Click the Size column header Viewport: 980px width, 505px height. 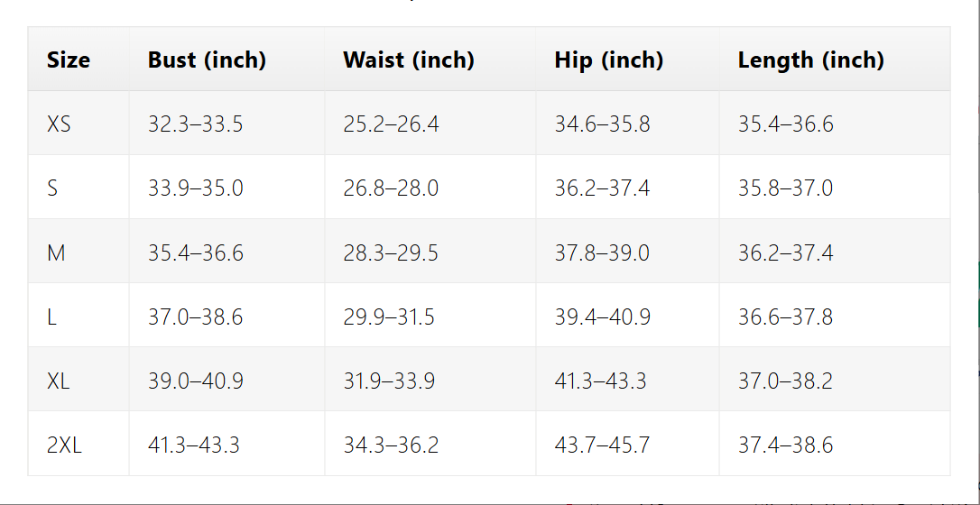69,60
